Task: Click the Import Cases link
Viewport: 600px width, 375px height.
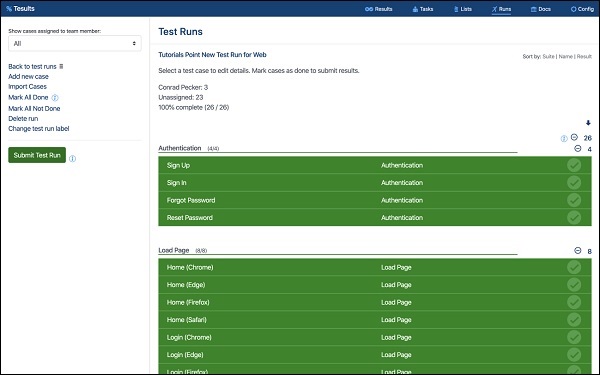Action: point(28,86)
